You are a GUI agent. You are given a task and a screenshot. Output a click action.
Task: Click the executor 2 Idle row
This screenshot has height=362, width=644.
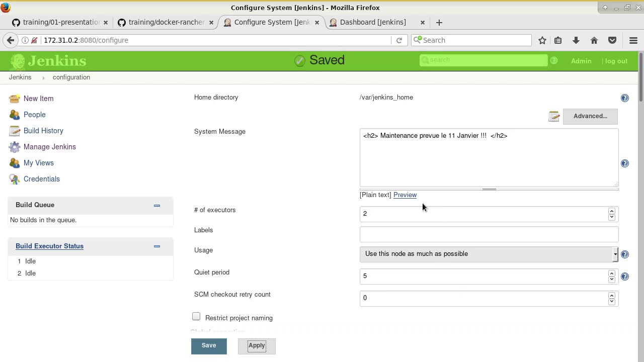(x=91, y=274)
